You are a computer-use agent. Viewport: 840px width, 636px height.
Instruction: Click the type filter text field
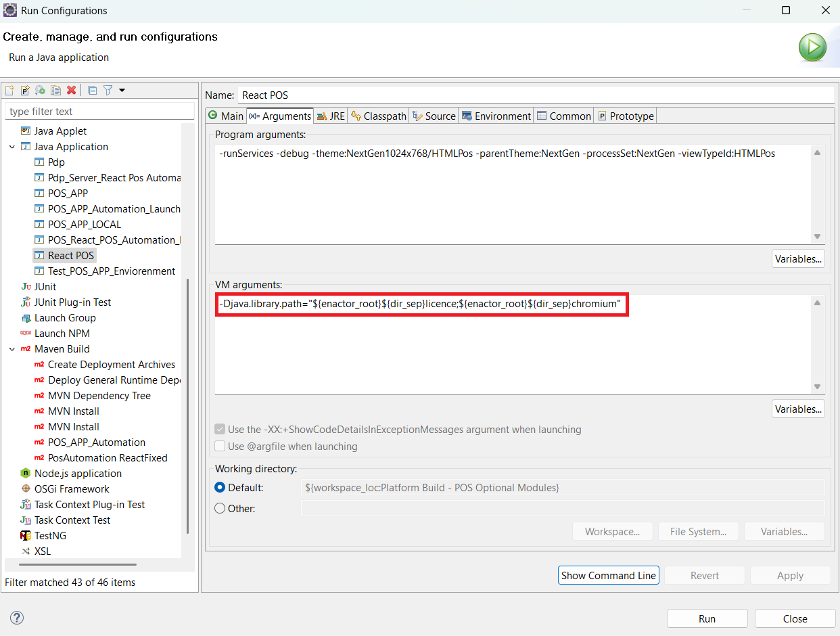(99, 112)
